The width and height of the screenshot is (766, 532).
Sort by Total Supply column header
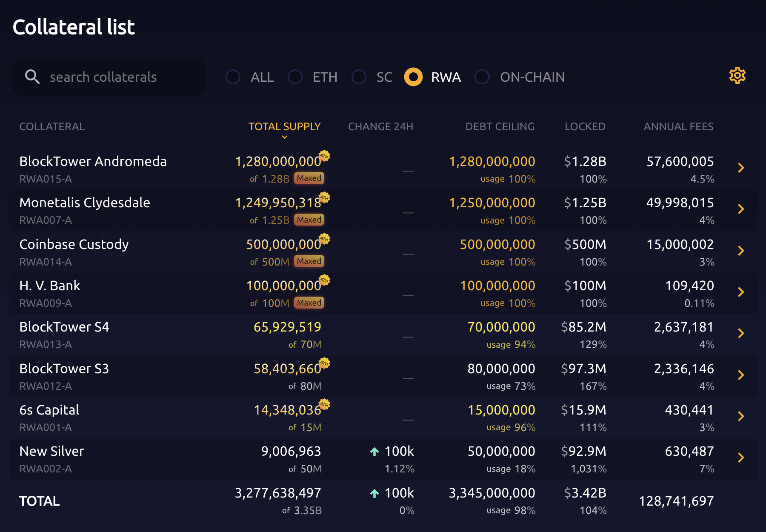[284, 127]
